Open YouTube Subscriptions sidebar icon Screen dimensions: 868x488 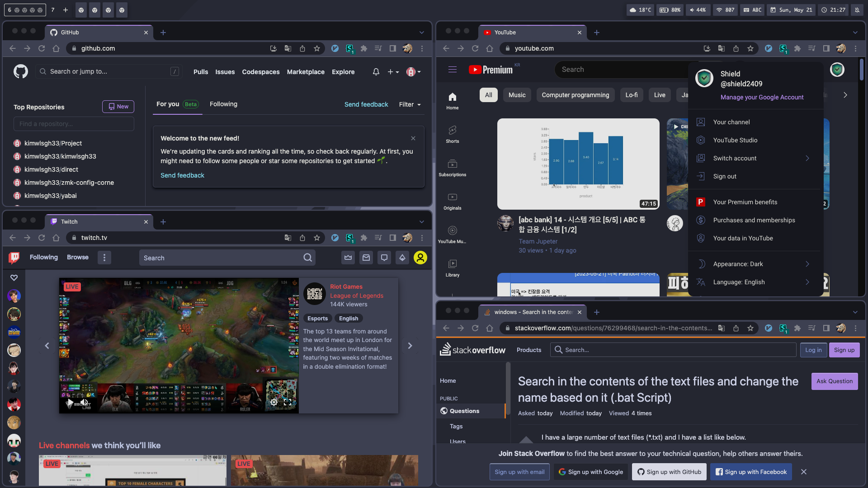[452, 168]
